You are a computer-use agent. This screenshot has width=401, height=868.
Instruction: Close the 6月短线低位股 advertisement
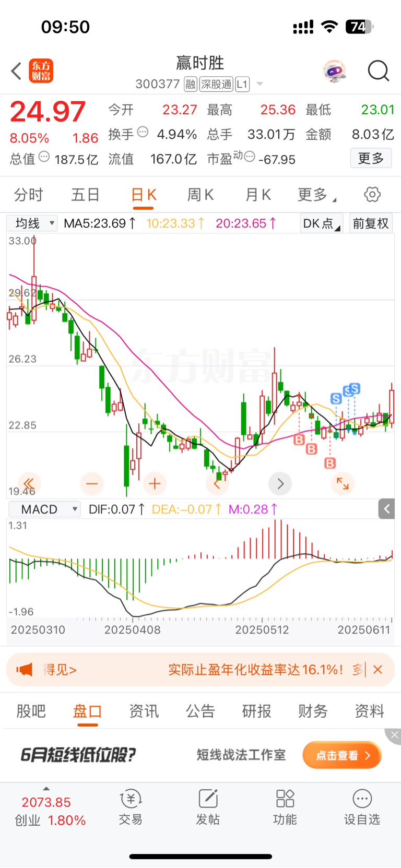click(x=394, y=735)
